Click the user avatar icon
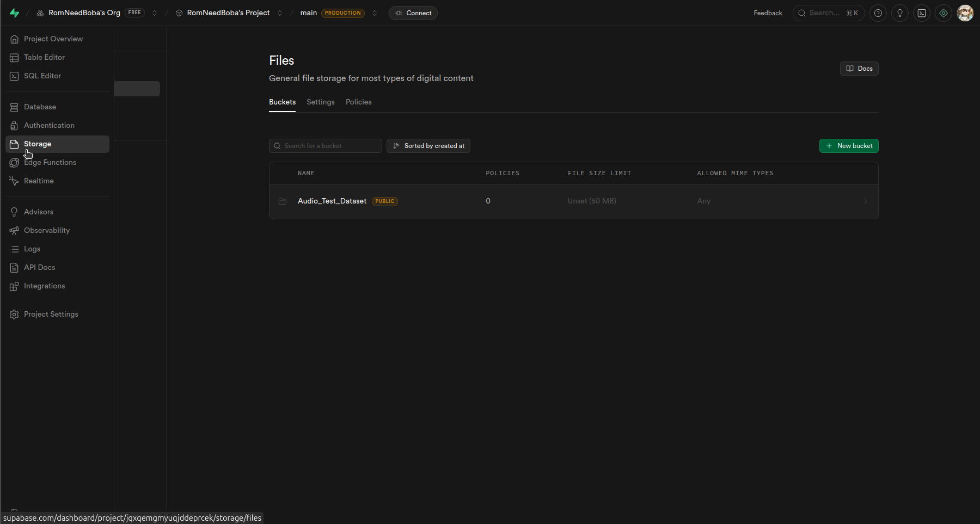Viewport: 980px width, 524px height. 965,13
